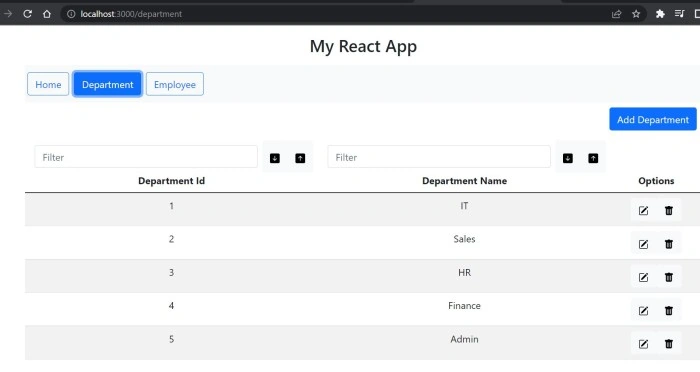Click department id cell 2
700x372 pixels.
point(171,239)
